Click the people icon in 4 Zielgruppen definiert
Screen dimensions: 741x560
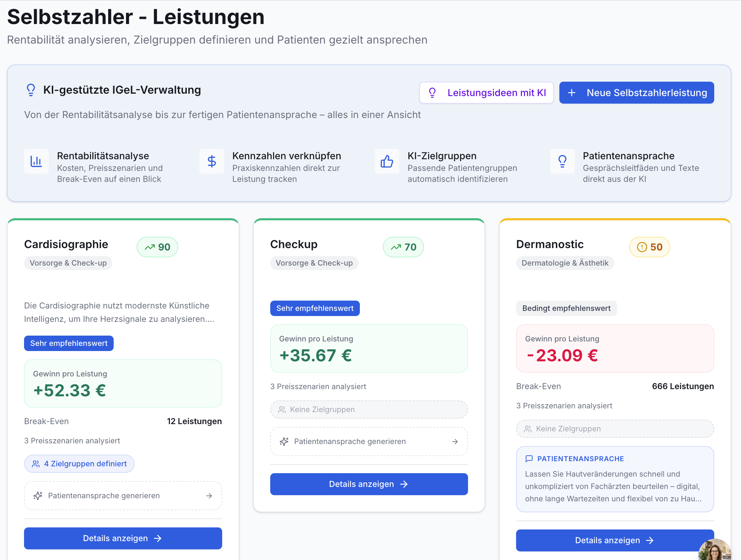[36, 464]
